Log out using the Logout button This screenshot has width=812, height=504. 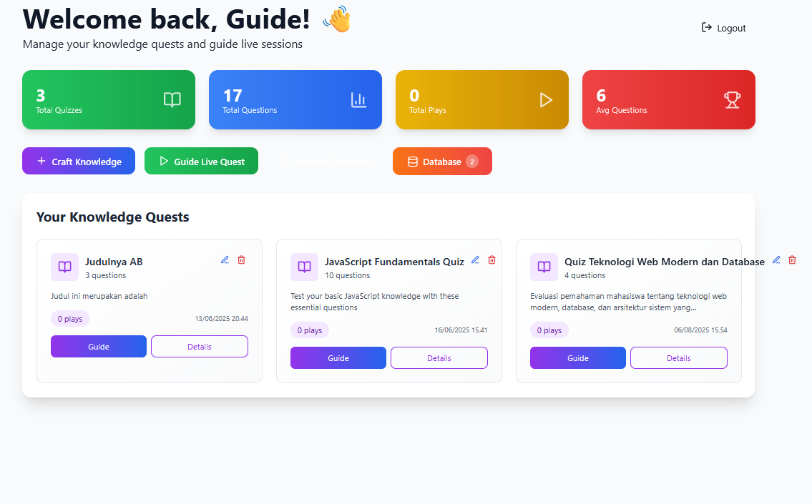click(x=724, y=28)
